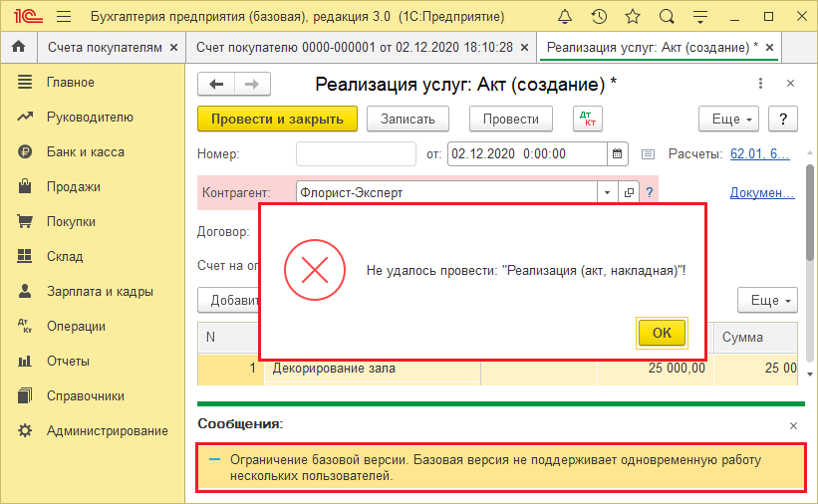Expand Контрагент dropdown arrow
Viewport: 818px width, 504px height.
coord(607,192)
